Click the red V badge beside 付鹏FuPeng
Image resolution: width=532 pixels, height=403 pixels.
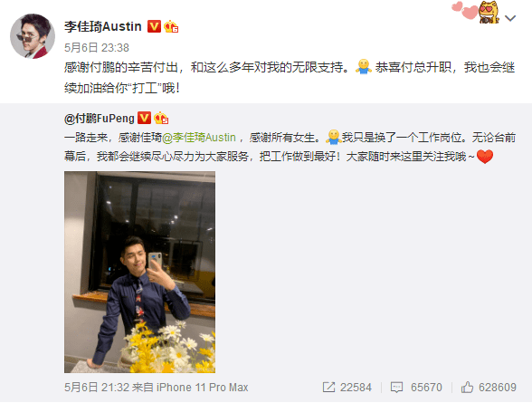(x=144, y=118)
